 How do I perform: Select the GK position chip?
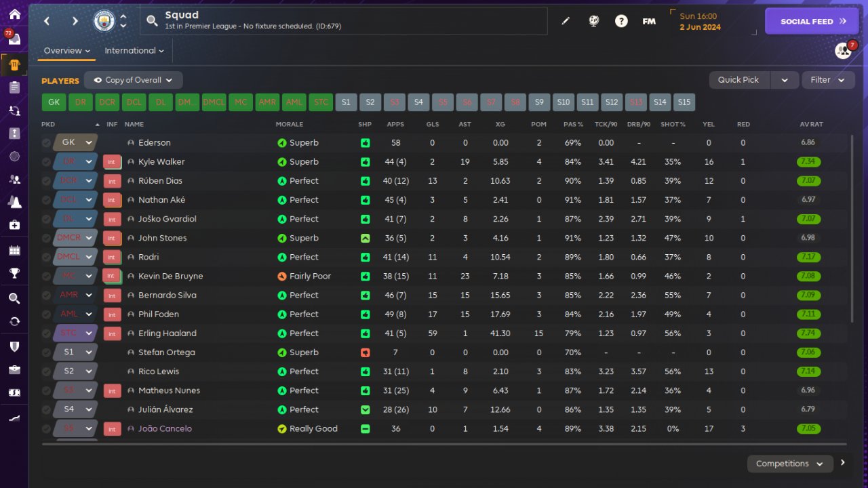coord(54,102)
